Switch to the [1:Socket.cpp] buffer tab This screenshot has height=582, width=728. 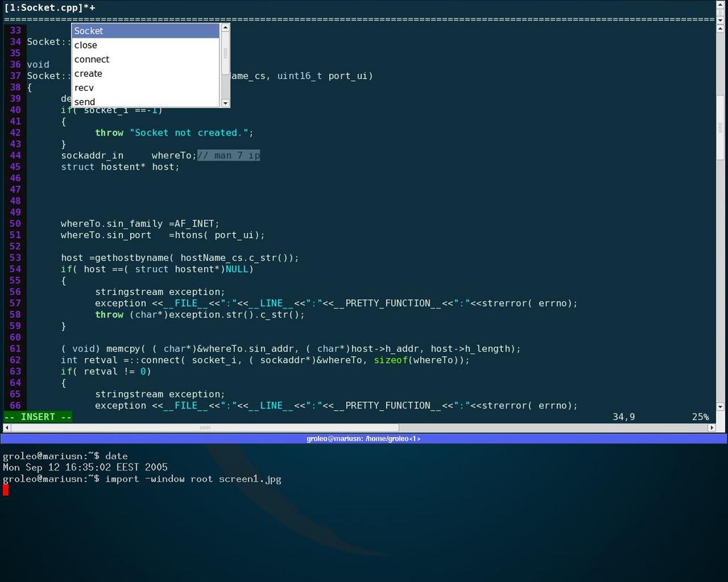pyautogui.click(x=50, y=7)
